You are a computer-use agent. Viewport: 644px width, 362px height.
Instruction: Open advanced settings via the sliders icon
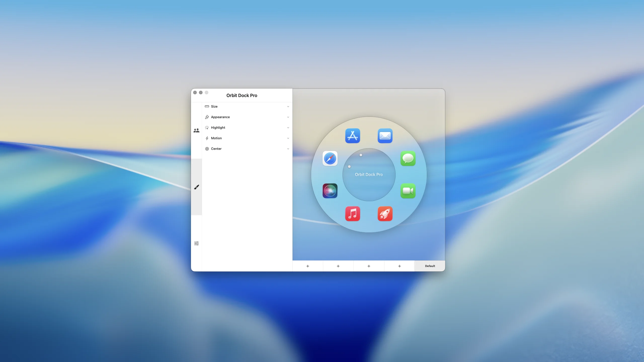point(196,243)
